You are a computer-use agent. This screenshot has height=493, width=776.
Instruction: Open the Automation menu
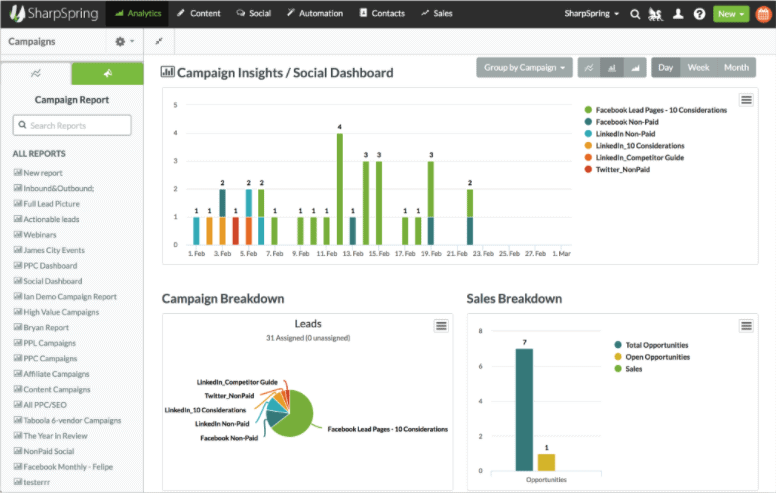(x=314, y=14)
